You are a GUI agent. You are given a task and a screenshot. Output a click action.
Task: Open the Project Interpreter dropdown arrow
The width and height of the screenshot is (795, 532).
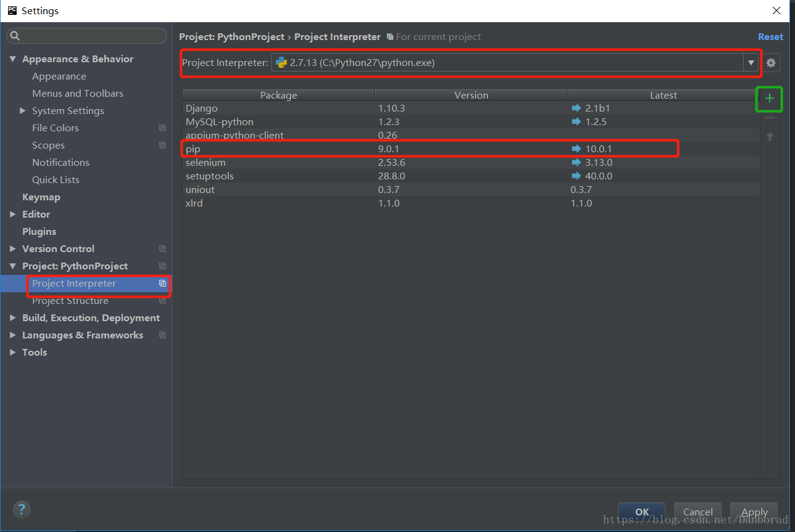[751, 62]
